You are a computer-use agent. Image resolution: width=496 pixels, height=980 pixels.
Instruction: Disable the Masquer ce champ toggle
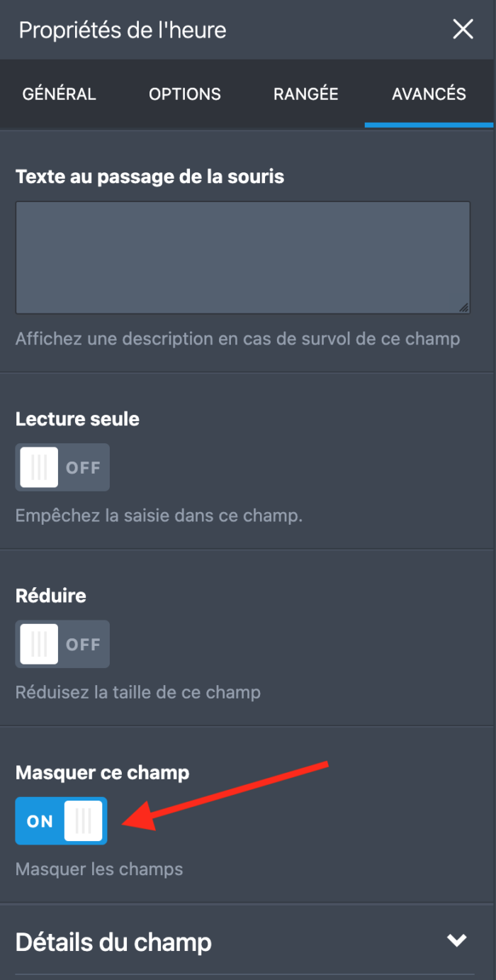click(61, 820)
